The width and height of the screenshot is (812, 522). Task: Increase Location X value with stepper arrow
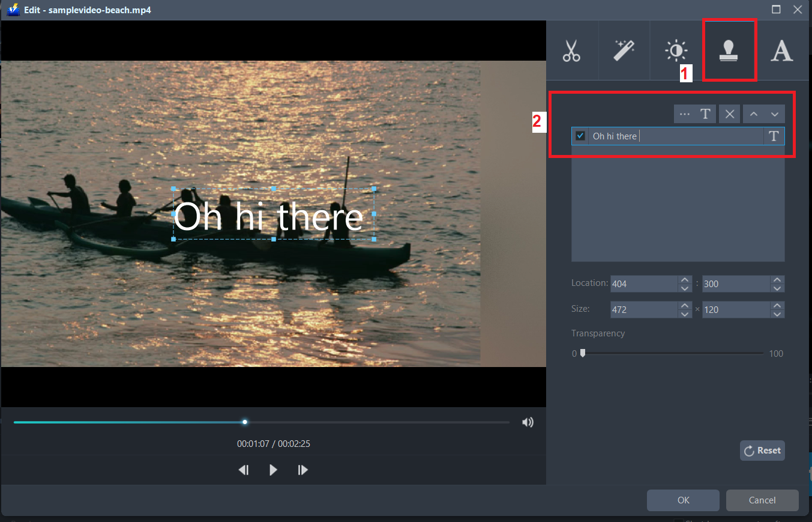pyautogui.click(x=684, y=280)
